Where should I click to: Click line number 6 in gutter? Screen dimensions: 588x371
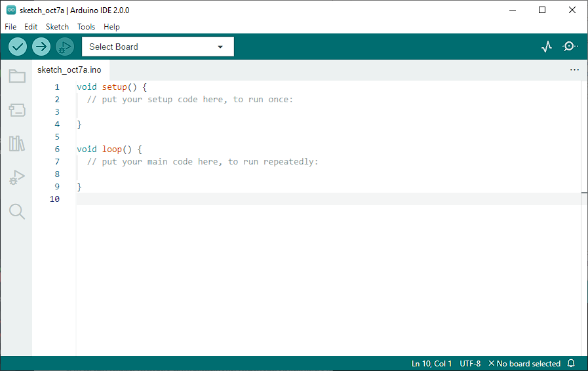(57, 149)
